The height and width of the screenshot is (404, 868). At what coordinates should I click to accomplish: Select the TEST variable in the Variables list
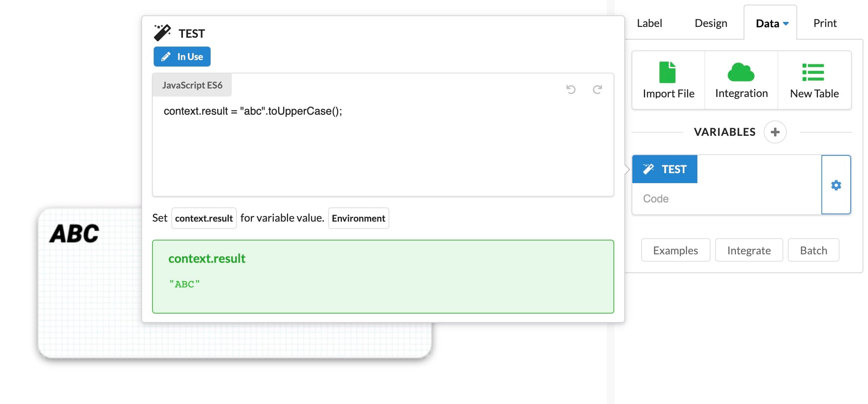(x=665, y=169)
